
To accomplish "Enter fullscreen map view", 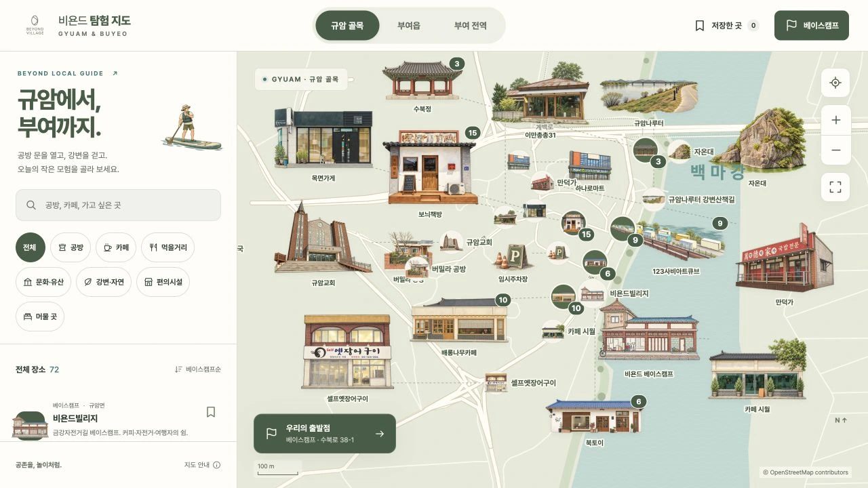I will (x=835, y=187).
